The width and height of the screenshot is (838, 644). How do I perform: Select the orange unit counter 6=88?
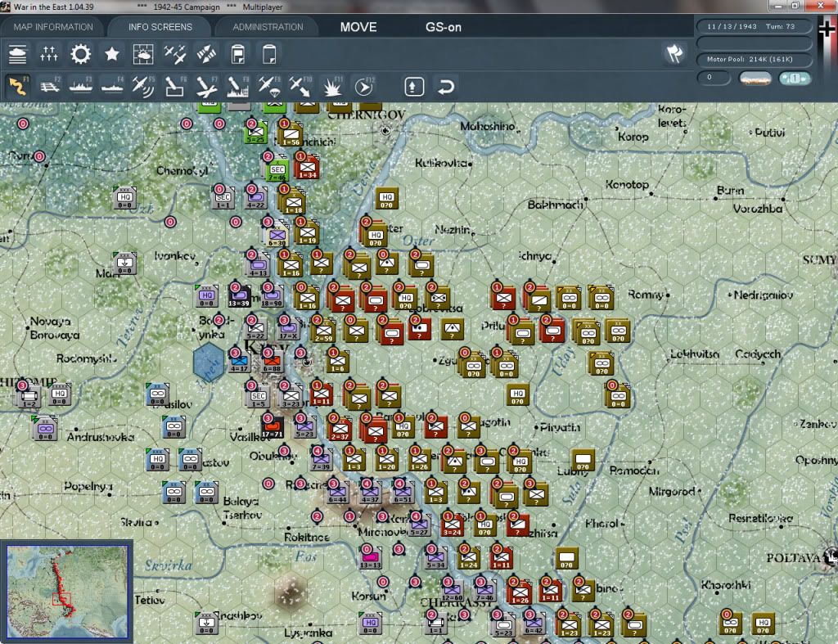coord(272,362)
